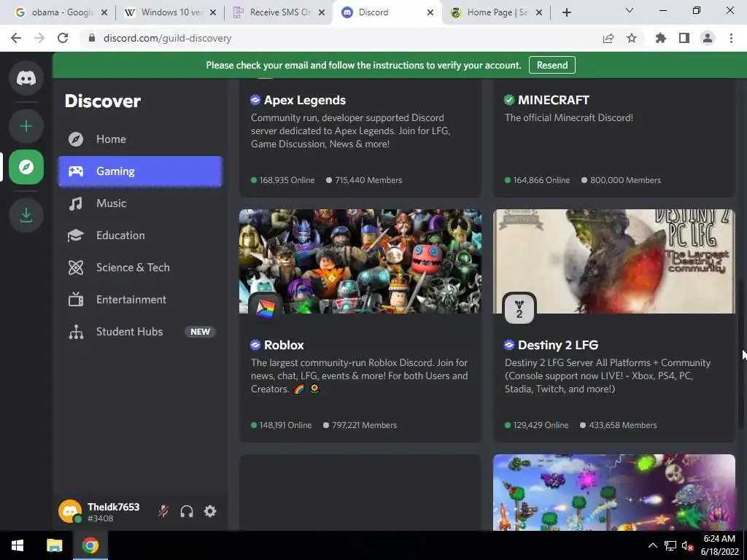Open Explore Public Servers compass icon
747x560 pixels.
point(26,167)
